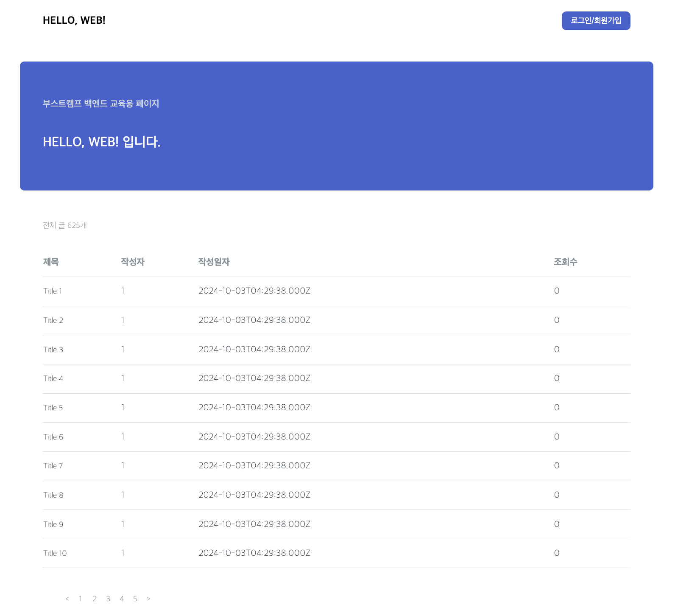This screenshot has width=675, height=616.
Task: Open the post Title 5
Action: click(x=53, y=408)
